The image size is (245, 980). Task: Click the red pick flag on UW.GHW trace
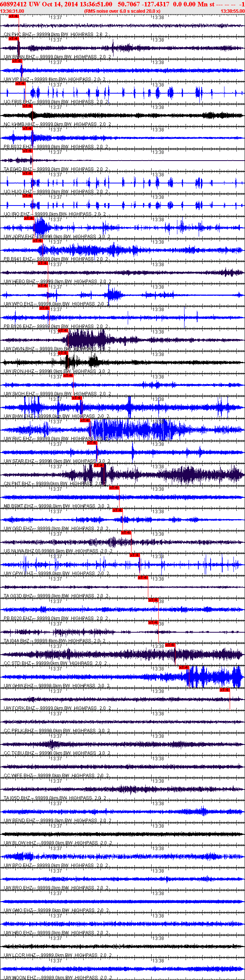(x=184, y=667)
